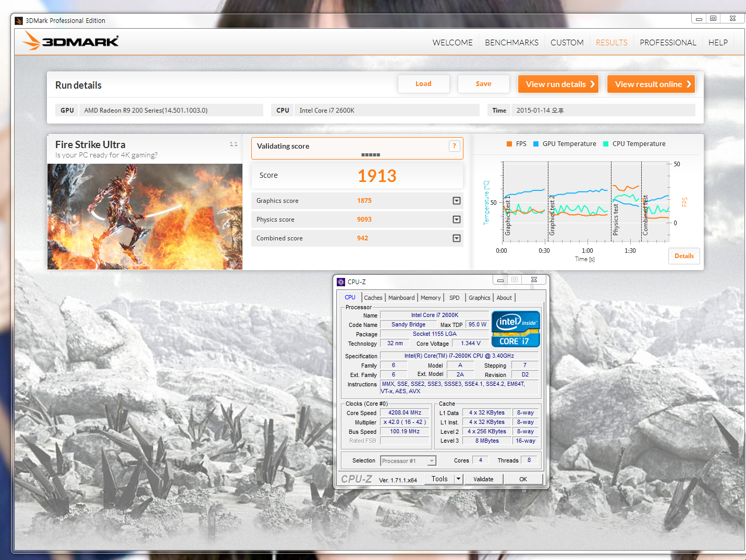This screenshot has height=560, width=746.
Task: Go to the WELCOME section
Action: pos(453,42)
